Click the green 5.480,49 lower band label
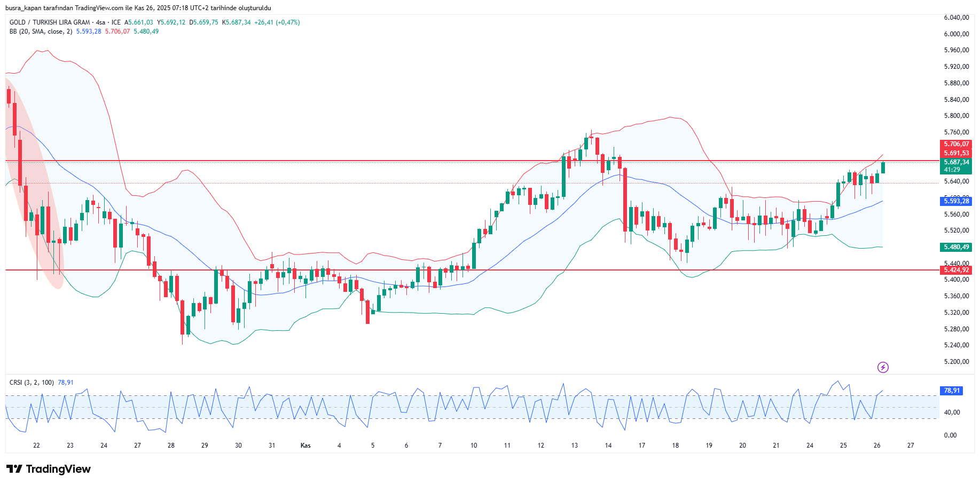 tap(955, 247)
